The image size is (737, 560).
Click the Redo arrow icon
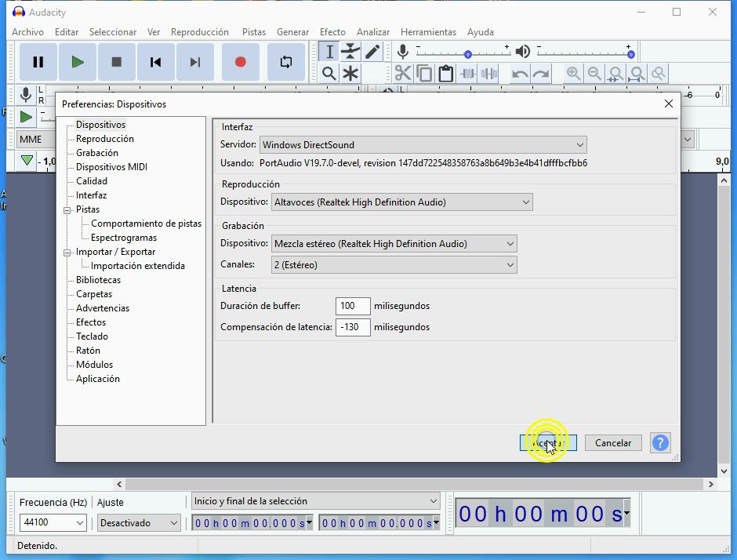541,74
